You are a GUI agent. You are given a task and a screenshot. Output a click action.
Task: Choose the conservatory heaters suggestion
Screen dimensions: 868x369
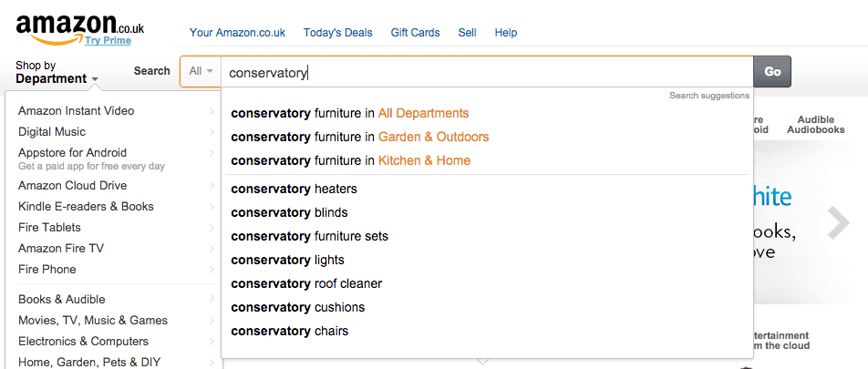point(294,190)
